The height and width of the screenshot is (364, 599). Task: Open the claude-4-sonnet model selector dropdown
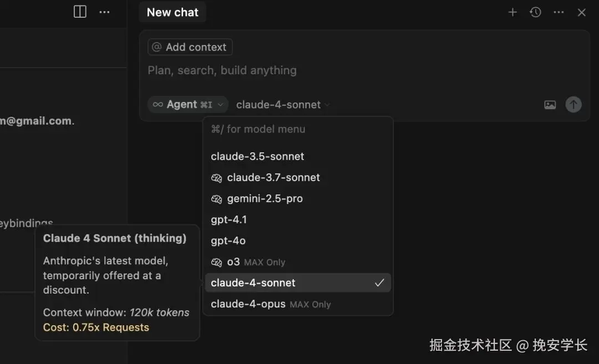282,105
